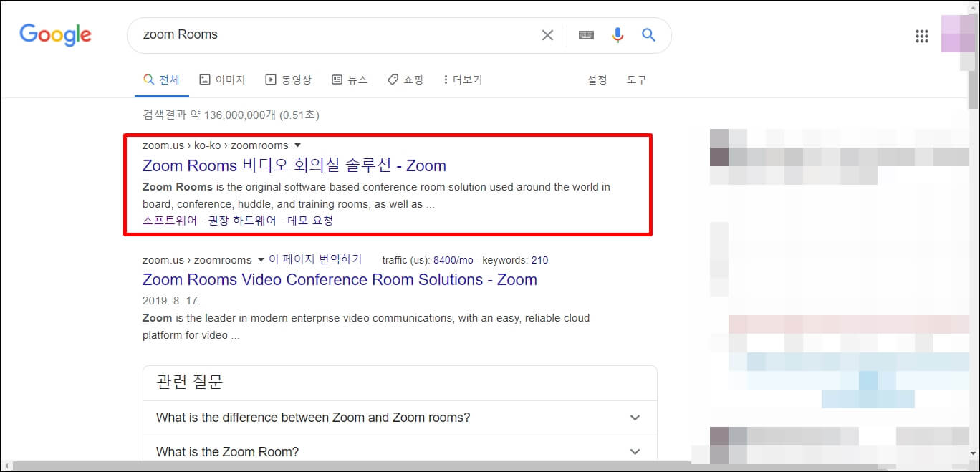The width and height of the screenshot is (980, 472).
Task: Click the keywords 210 value
Action: (540, 260)
